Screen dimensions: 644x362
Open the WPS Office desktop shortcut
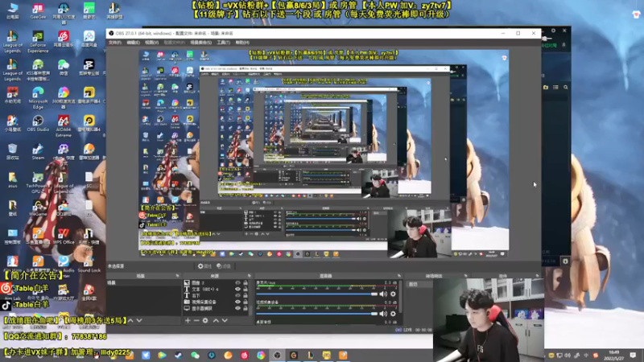click(64, 237)
